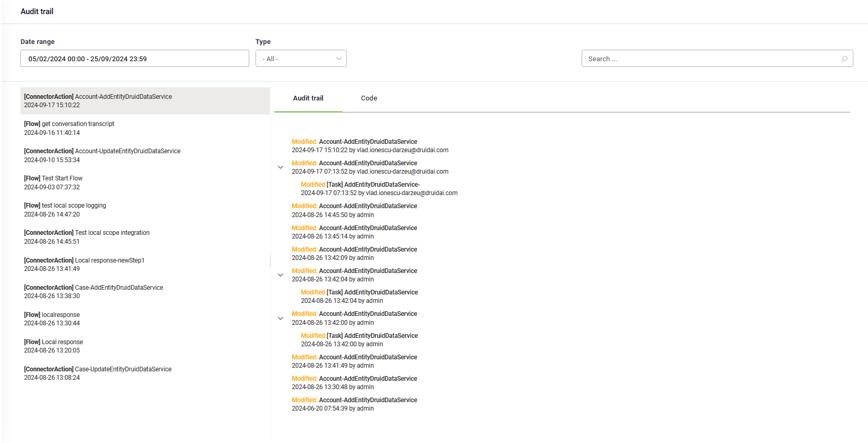The width and height of the screenshot is (868, 443).
Task: Open the Type dropdown
Action: point(301,59)
